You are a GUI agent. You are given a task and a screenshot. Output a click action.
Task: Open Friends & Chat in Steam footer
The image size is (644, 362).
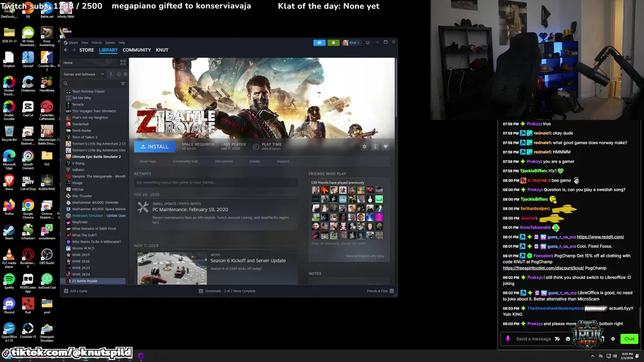point(380,291)
